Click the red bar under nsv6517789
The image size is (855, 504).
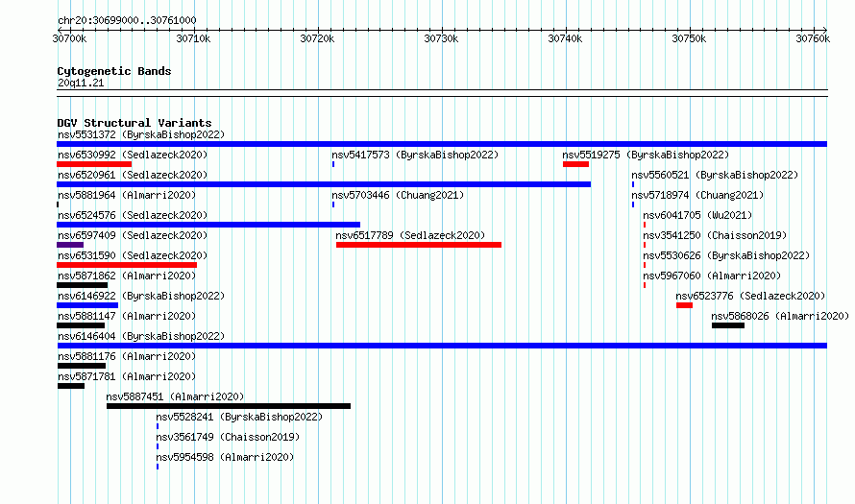point(419,245)
